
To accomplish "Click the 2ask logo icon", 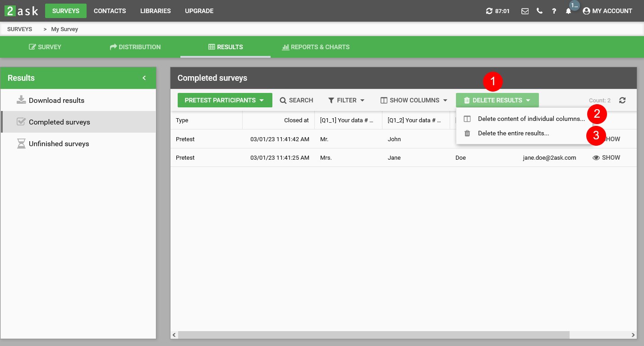I will [x=21, y=11].
